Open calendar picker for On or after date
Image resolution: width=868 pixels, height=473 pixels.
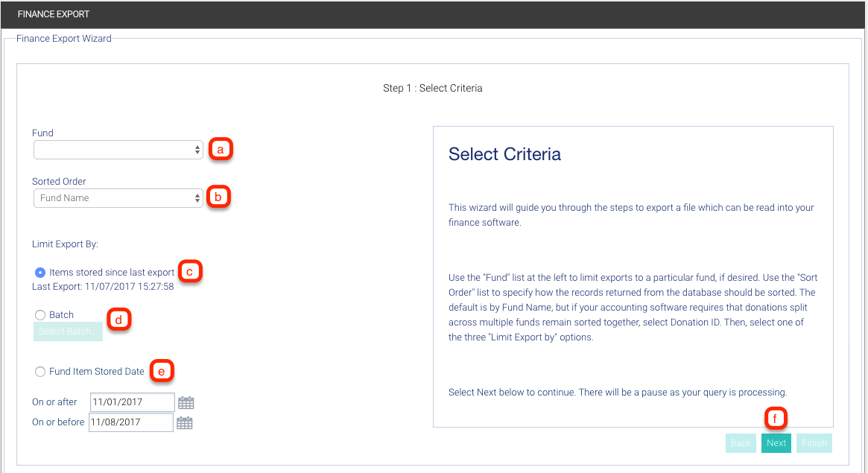pos(186,403)
